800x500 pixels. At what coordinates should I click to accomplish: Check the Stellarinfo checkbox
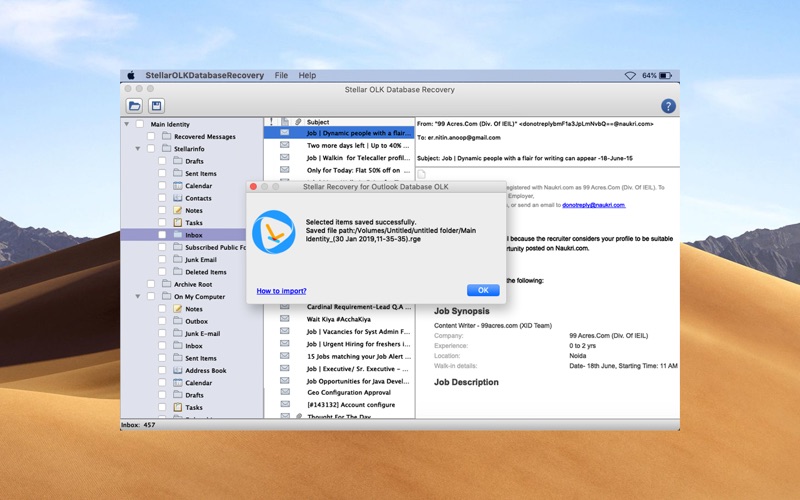[151, 148]
